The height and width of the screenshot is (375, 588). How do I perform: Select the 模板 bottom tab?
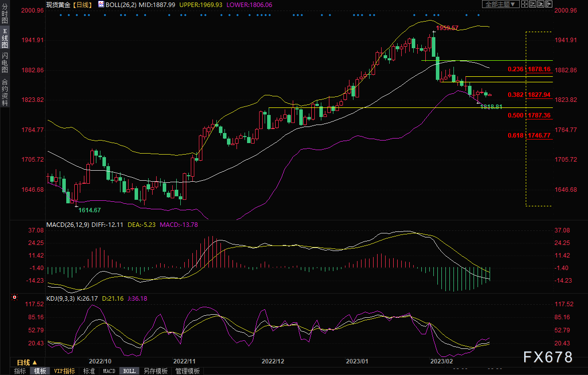click(40, 371)
